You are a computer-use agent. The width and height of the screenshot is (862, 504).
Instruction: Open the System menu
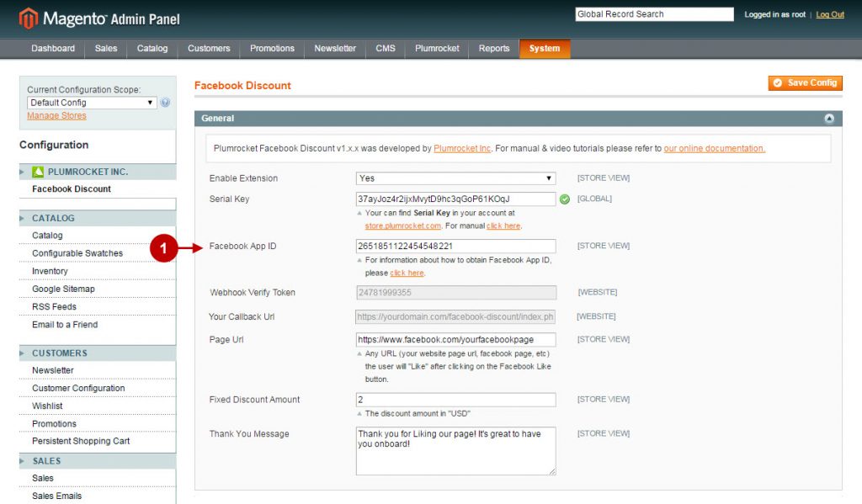pos(545,48)
